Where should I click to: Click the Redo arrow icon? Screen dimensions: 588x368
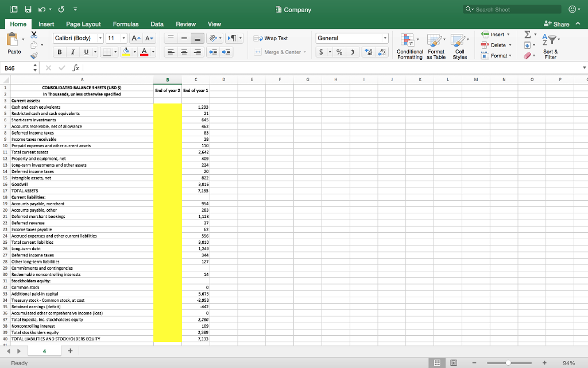tap(61, 9)
